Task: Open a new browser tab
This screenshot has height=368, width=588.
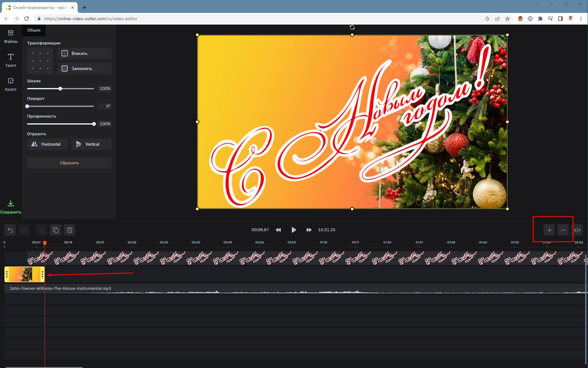Action: 85,8
